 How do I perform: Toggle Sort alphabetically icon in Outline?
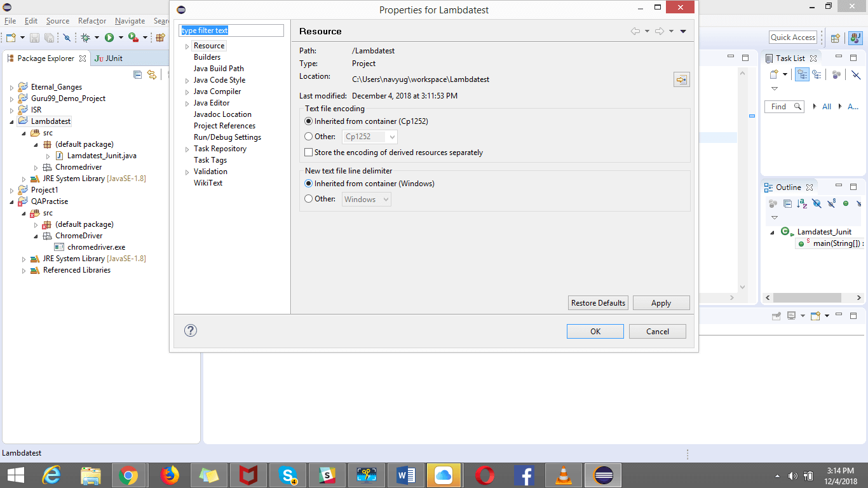point(802,203)
